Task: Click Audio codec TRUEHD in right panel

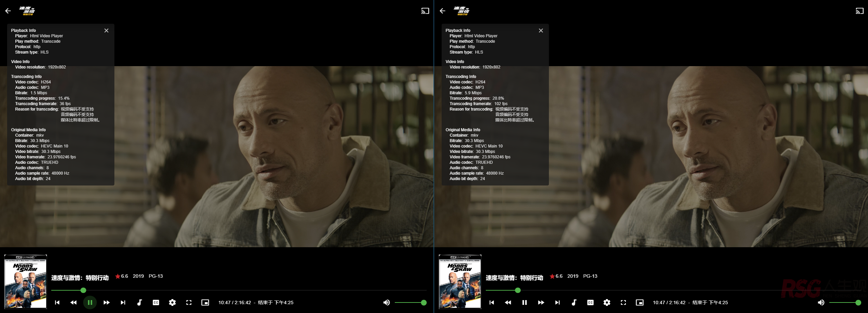Action: [471, 162]
